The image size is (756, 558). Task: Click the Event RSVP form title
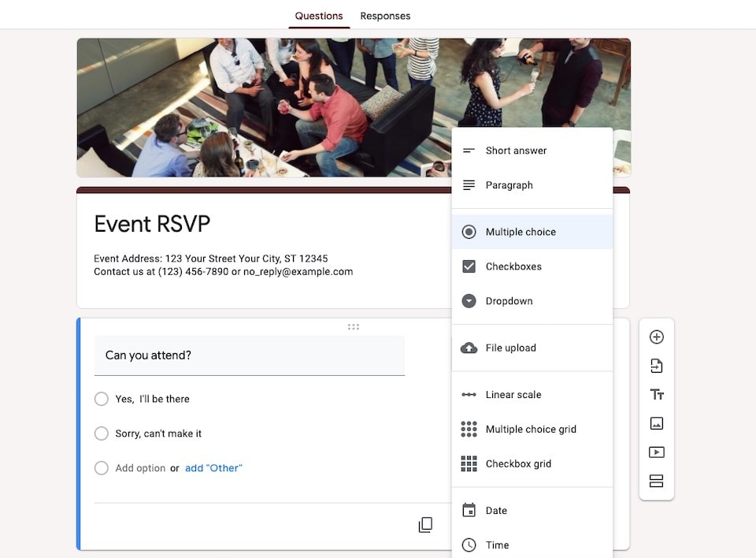(x=152, y=224)
